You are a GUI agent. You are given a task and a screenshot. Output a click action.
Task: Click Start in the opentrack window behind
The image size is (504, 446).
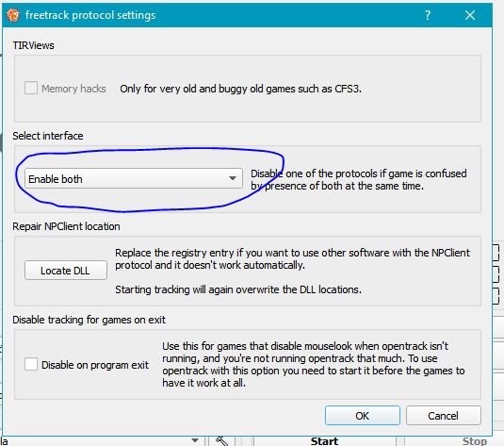click(x=324, y=441)
